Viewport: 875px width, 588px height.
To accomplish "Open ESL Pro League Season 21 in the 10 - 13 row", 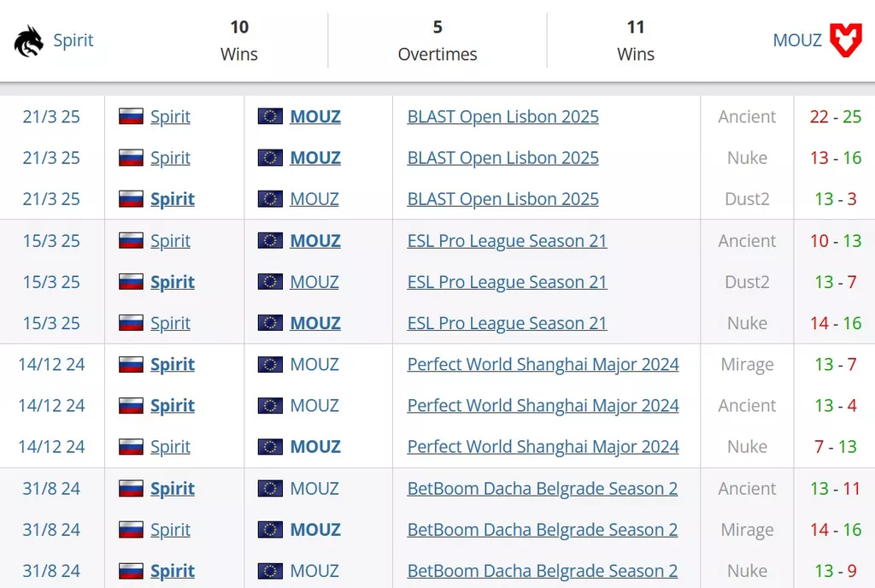I will pos(507,241).
